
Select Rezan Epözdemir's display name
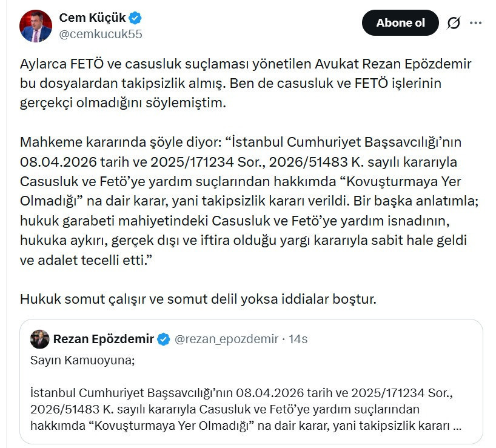tap(105, 340)
